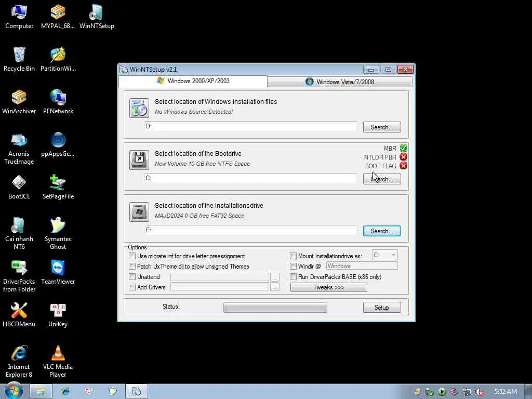Click the Installationsdrive hard disk icon
Image resolution: width=532 pixels, height=399 pixels.
[139, 212]
